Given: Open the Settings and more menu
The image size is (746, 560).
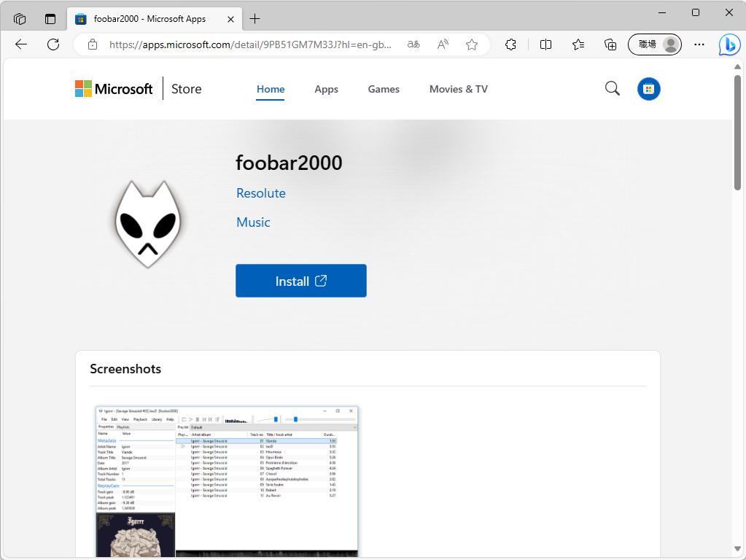Looking at the screenshot, I should click(x=699, y=44).
